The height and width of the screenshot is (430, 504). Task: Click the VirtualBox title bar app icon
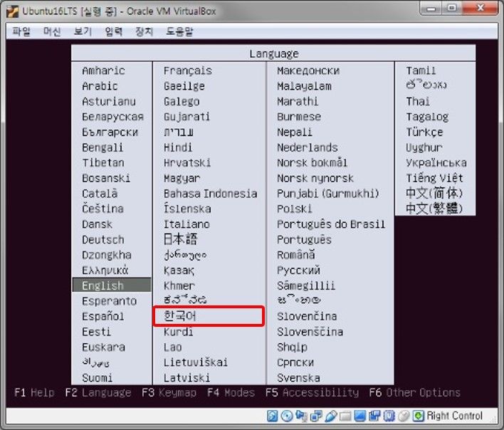[13, 11]
